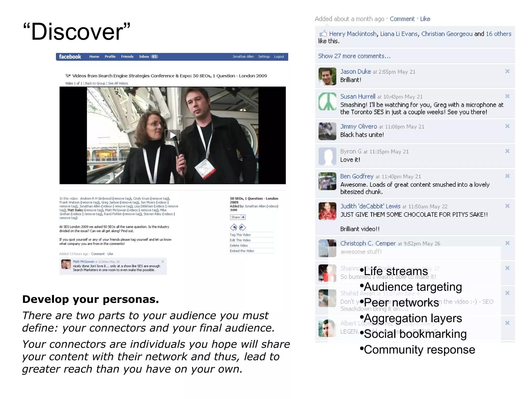Open Christian Georgeou's profile link

pos(447,34)
